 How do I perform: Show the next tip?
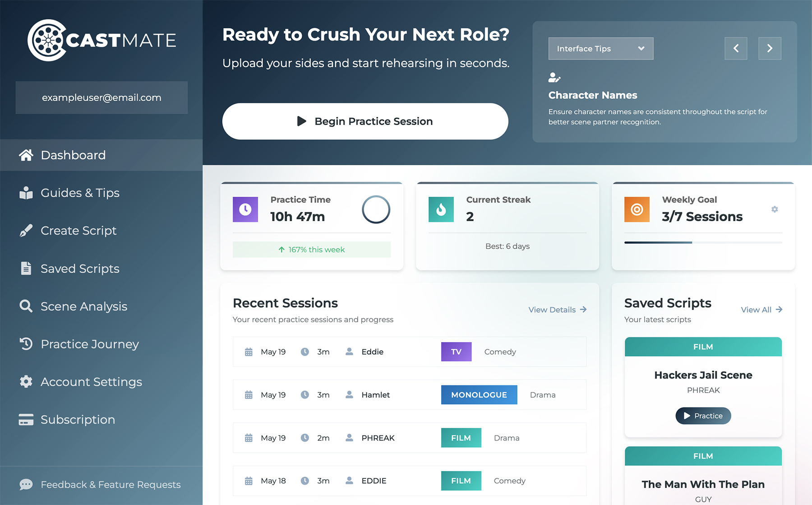pos(770,48)
